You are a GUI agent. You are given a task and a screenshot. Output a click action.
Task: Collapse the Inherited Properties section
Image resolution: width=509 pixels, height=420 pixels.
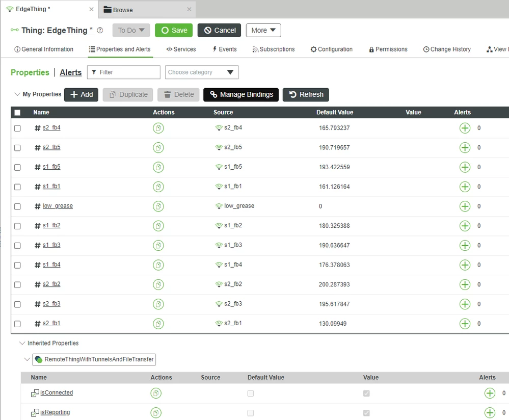click(22, 343)
